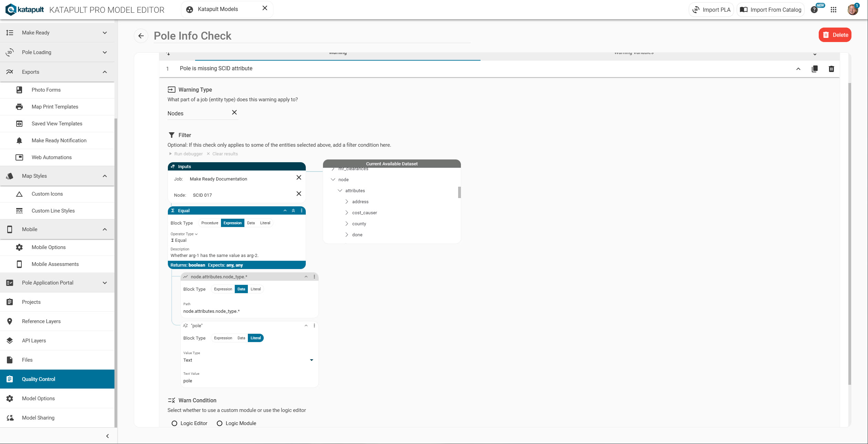Collapse the left sidebar with the arrow
Viewport: 868px width, 444px height.
coord(107,436)
